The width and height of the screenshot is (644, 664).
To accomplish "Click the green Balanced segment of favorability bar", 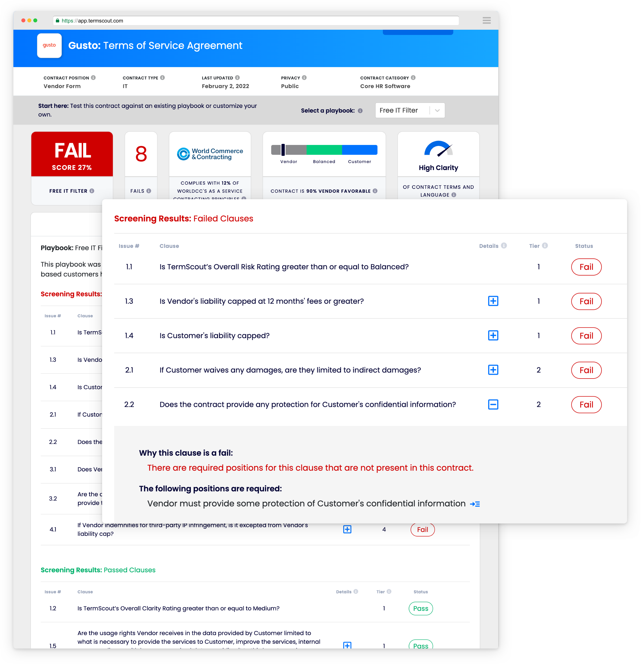I will pyautogui.click(x=324, y=150).
